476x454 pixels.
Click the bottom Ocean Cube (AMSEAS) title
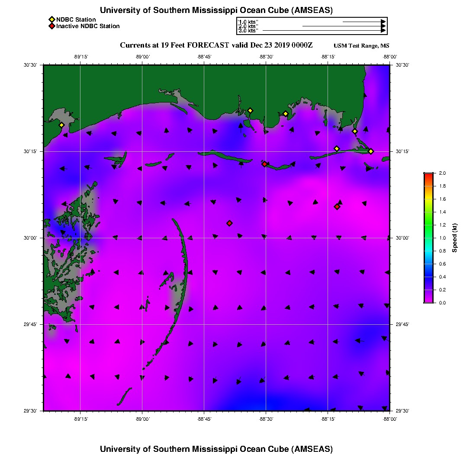(216, 448)
